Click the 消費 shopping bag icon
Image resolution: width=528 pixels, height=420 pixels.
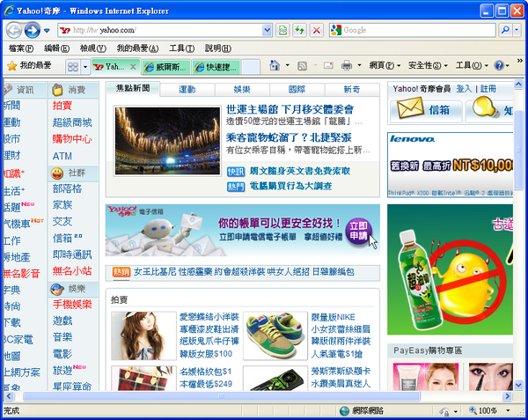pos(57,90)
